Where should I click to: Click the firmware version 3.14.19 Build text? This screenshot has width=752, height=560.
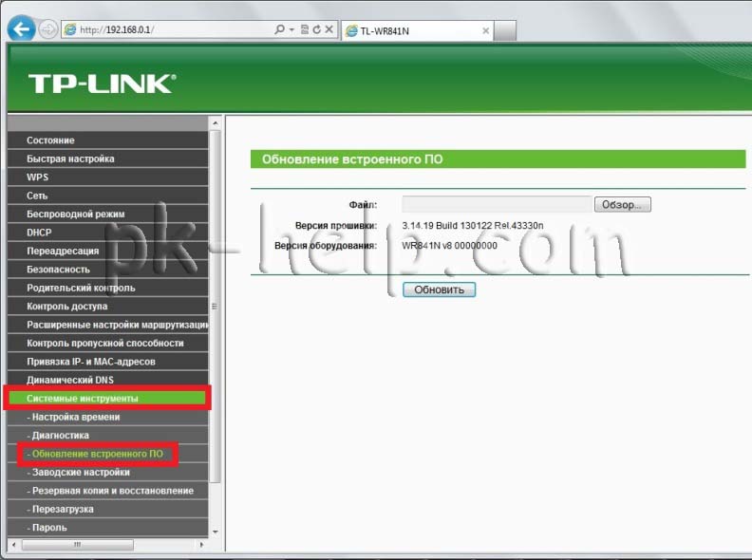[x=473, y=225]
